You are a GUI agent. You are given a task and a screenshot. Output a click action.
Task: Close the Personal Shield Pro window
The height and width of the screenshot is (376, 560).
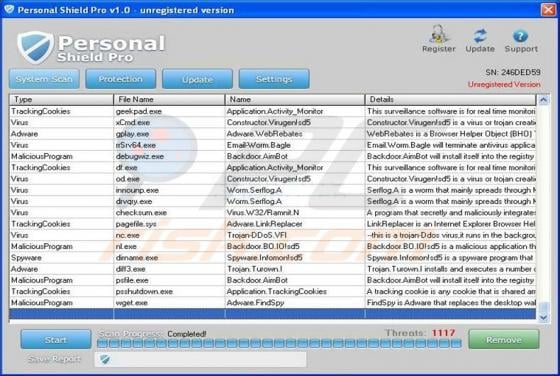[x=548, y=10]
